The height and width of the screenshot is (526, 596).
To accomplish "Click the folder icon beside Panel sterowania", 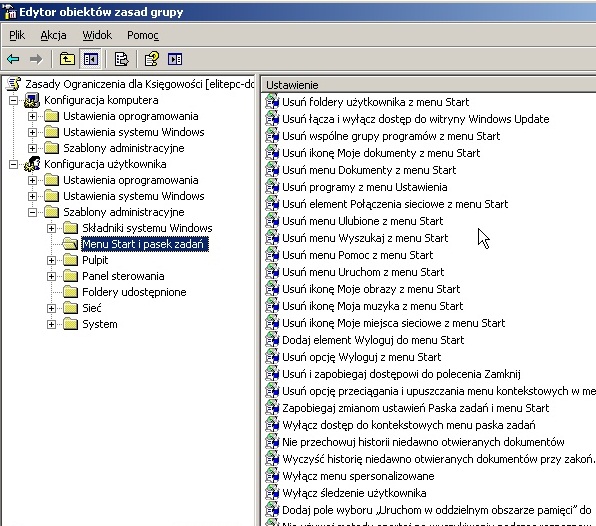I will click(x=71, y=276).
